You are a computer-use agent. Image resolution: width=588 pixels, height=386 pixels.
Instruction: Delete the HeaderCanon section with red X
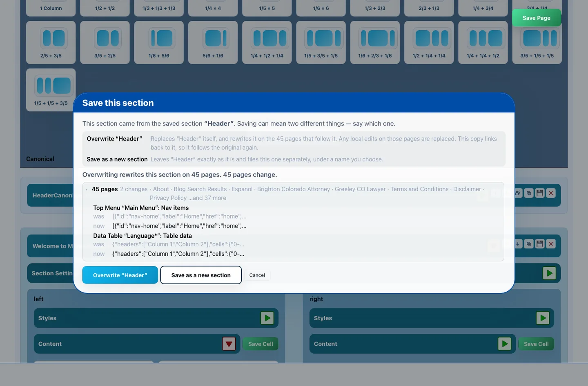(x=551, y=193)
